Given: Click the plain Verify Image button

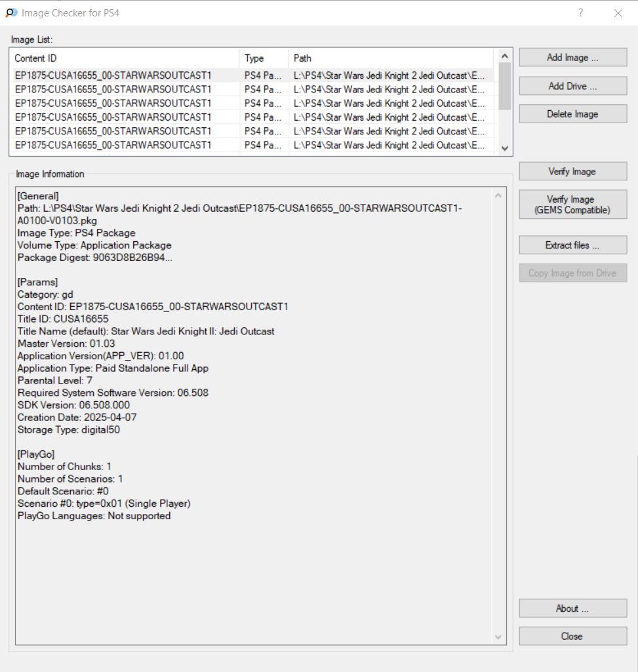Looking at the screenshot, I should [x=572, y=172].
